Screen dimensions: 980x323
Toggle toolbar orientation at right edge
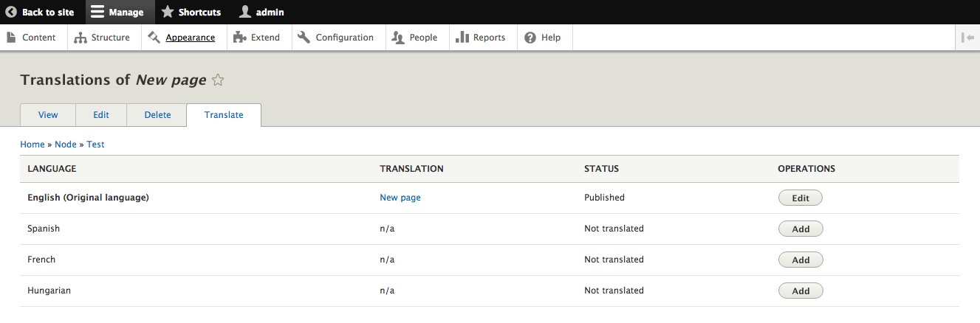[x=967, y=38]
